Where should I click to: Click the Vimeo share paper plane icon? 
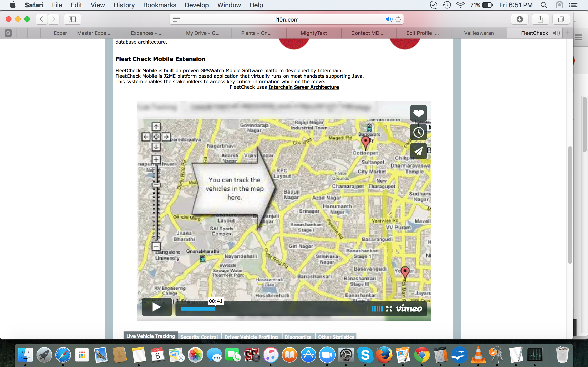click(x=418, y=151)
